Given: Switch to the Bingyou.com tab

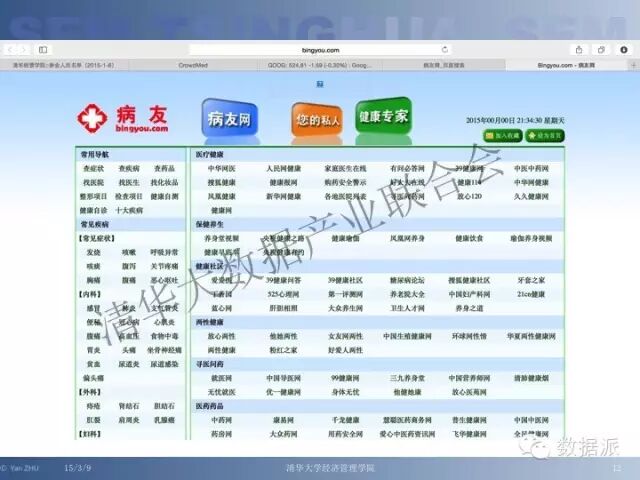Looking at the screenshot, I should click(566, 65).
